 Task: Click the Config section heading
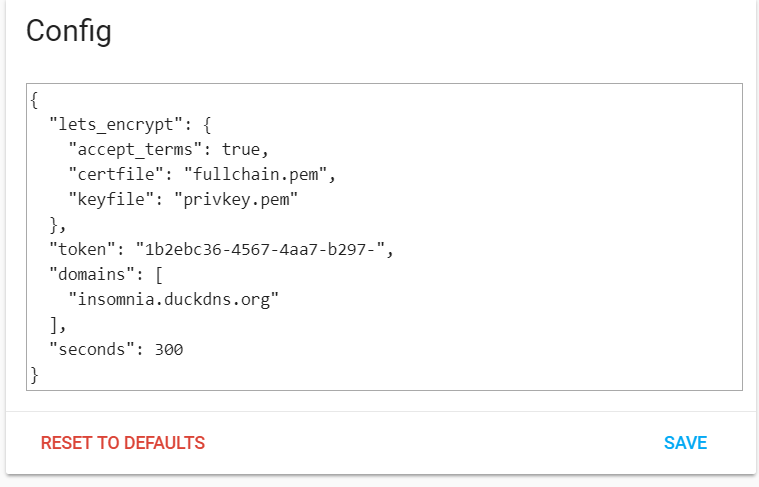pyautogui.click(x=69, y=31)
